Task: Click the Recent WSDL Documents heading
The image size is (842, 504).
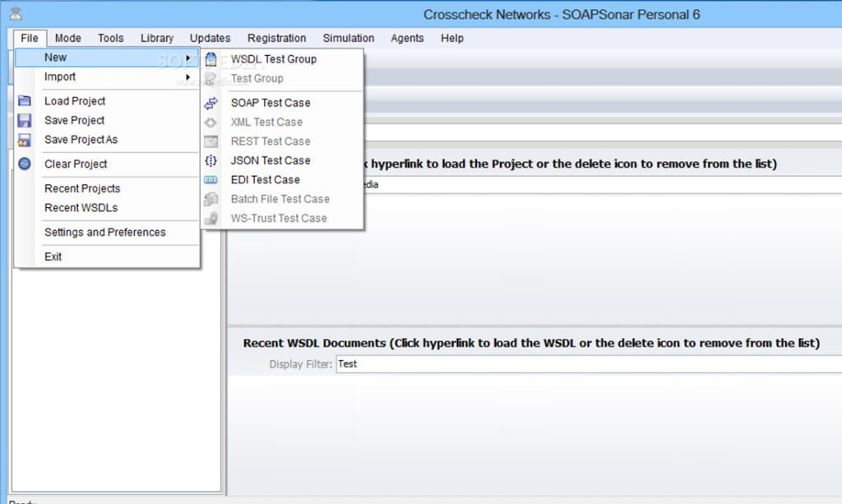Action: click(x=531, y=343)
